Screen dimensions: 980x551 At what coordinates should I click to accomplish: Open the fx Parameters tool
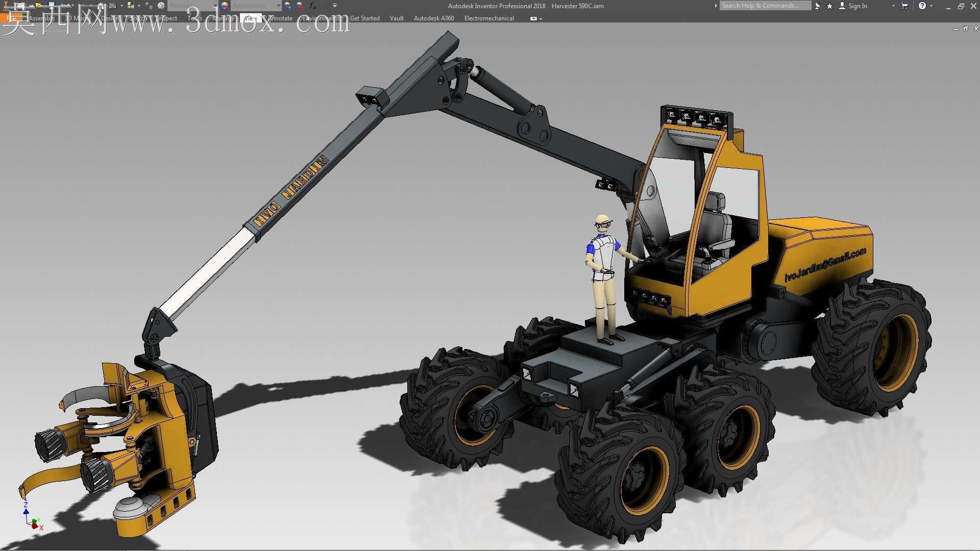[313, 6]
